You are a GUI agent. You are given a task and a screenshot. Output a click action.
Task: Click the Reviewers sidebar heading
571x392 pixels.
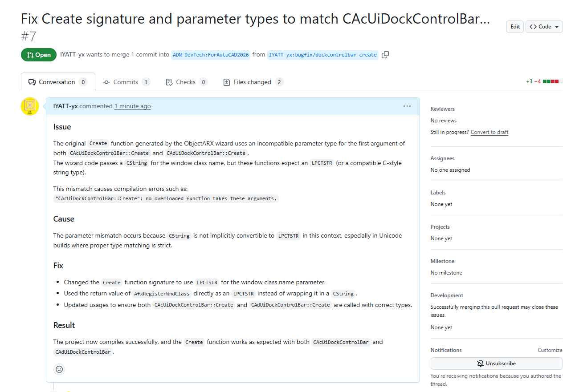[x=442, y=109]
